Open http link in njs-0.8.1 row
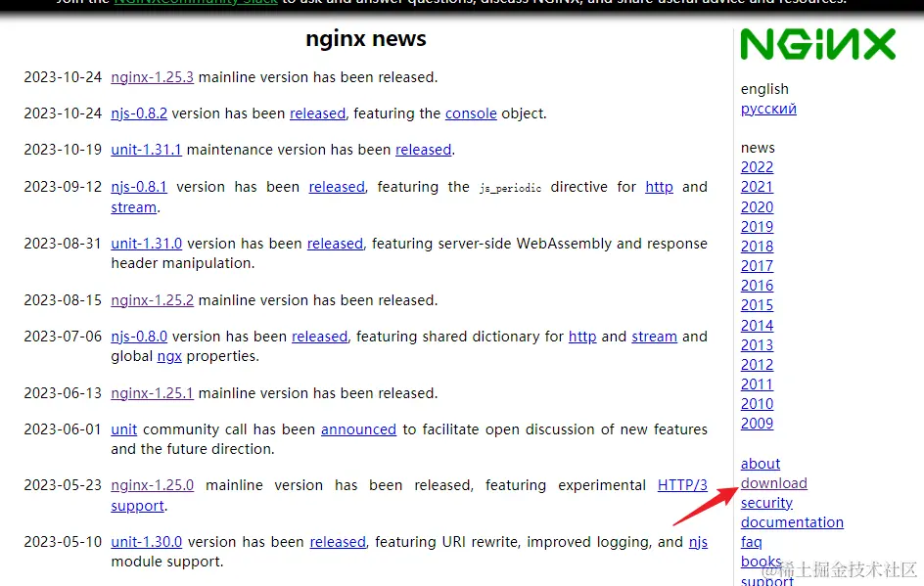Viewport: 924px width, 586px height. point(659,187)
